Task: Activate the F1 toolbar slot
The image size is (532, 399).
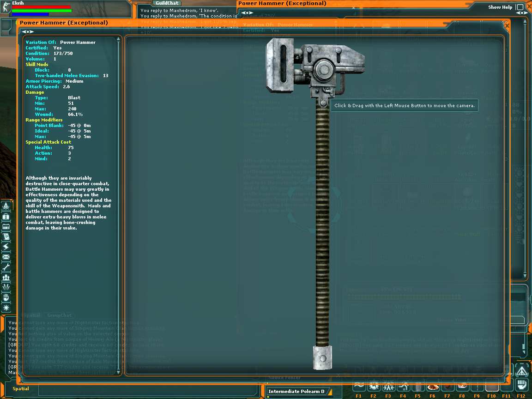Action: (x=359, y=387)
